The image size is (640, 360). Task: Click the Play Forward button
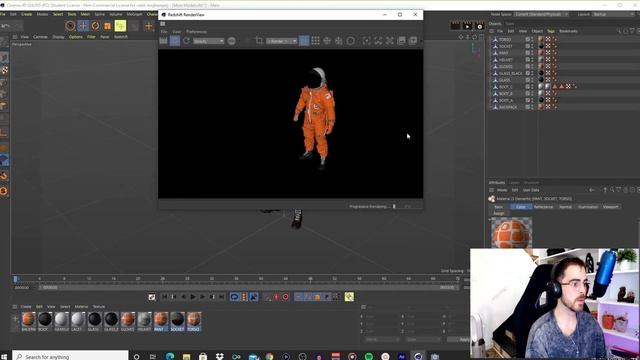click(x=193, y=297)
